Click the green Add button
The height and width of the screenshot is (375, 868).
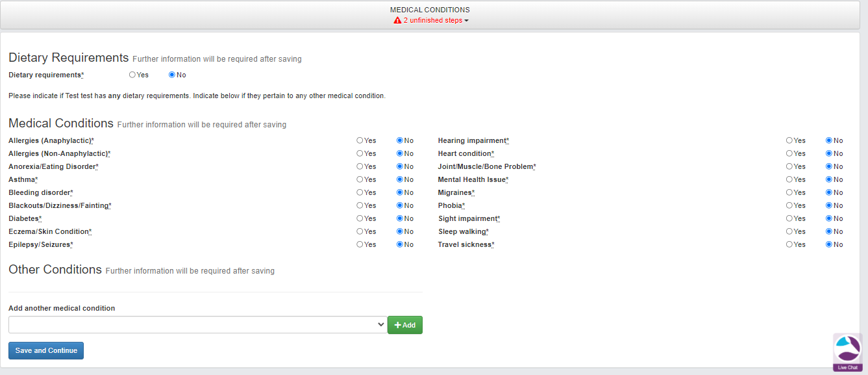tap(404, 325)
